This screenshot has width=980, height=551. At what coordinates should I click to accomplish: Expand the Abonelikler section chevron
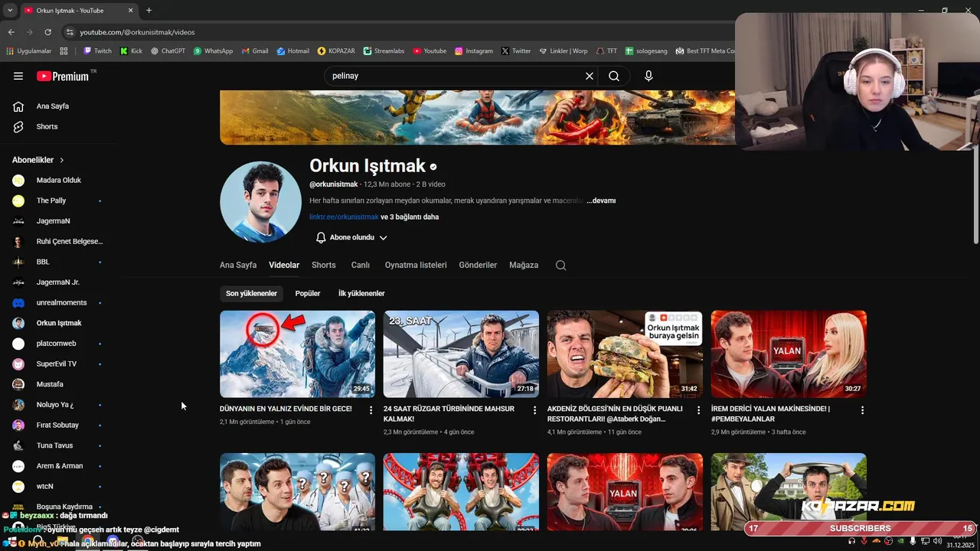(x=62, y=160)
